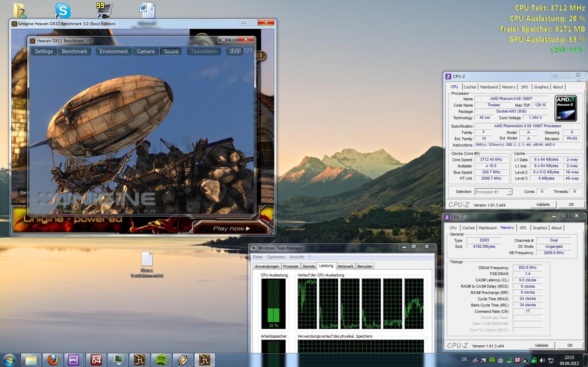
Task: Click the Benchmark button in Heaven
Action: [74, 51]
